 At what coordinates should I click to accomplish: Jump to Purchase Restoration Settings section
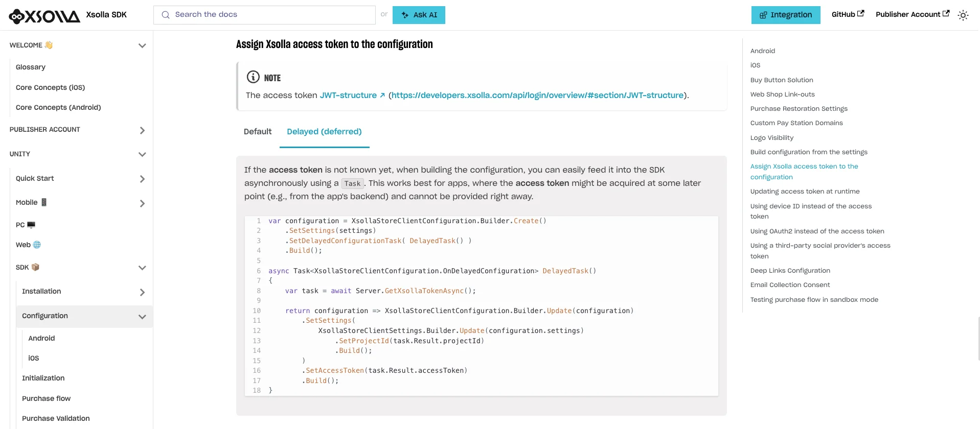pos(799,109)
